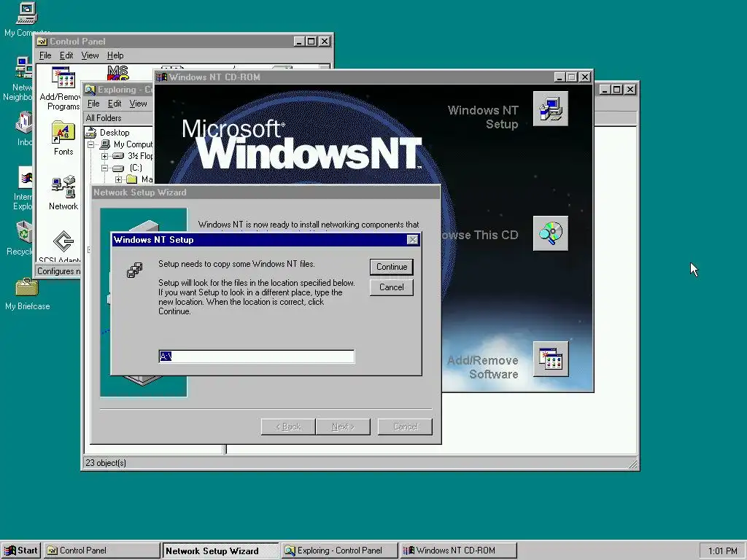Open Help menu in Control Panel window
This screenshot has height=560, width=747.
[x=115, y=55]
